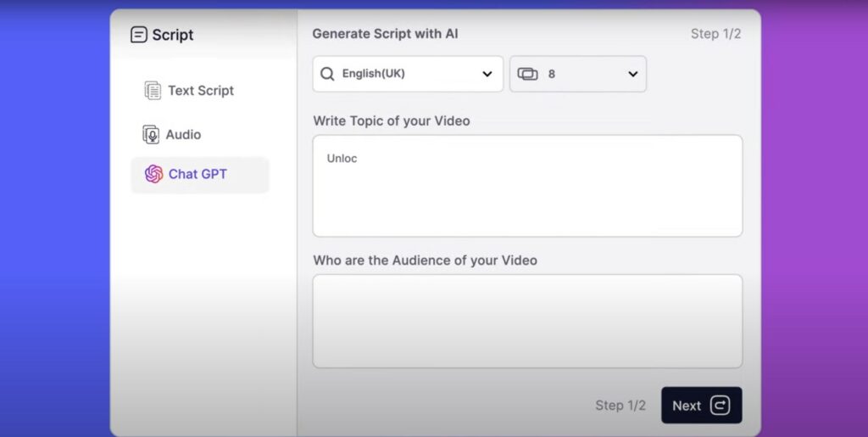Focus the video topic text area
Image resolution: width=868 pixels, height=437 pixels.
(527, 186)
